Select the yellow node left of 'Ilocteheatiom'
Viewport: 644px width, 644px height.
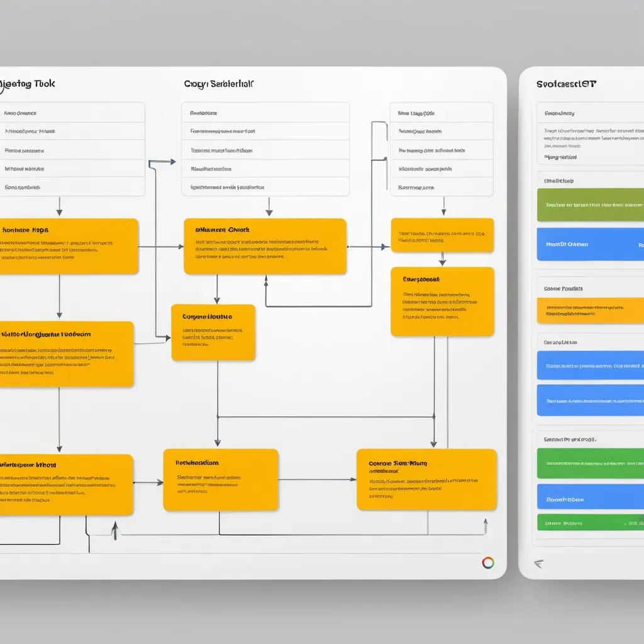[x=65, y=485]
